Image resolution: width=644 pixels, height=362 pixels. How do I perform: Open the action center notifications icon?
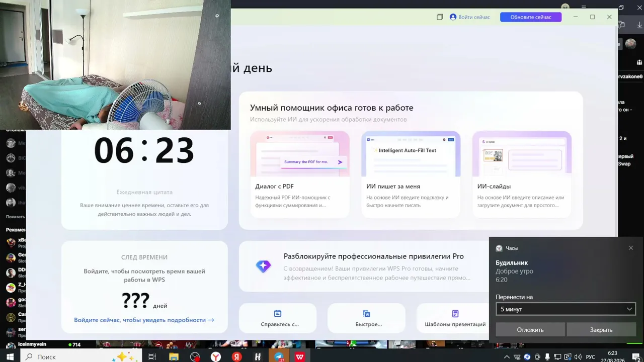636,357
